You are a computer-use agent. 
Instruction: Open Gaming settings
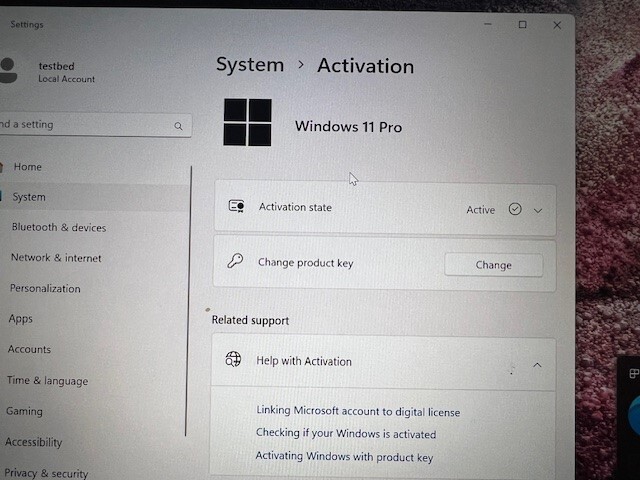pos(24,411)
